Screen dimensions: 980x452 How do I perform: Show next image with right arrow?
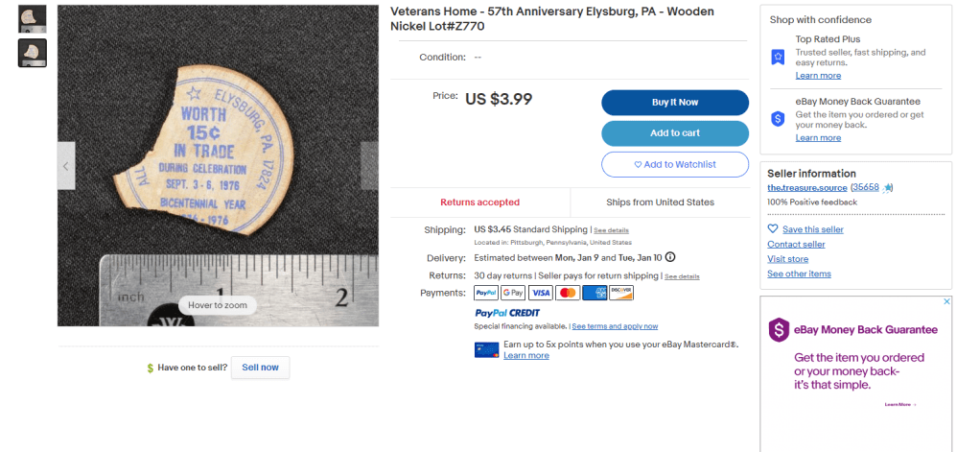[370, 166]
